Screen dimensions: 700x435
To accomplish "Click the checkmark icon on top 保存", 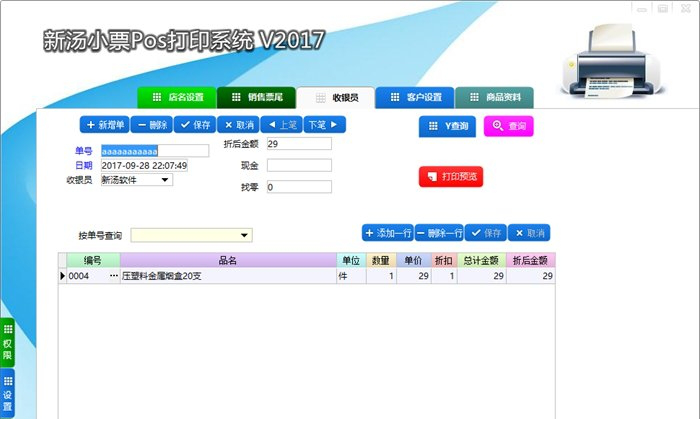I will (185, 125).
